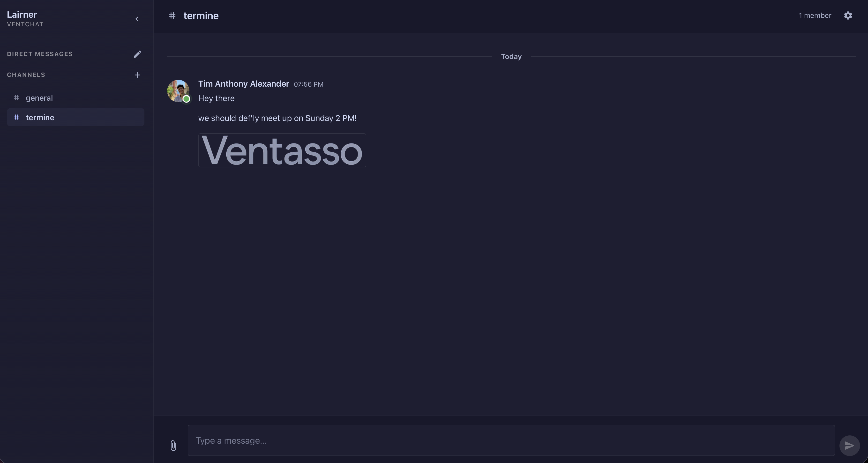The width and height of the screenshot is (868, 463).
Task: Click the Direct Messages section header
Action: click(40, 54)
